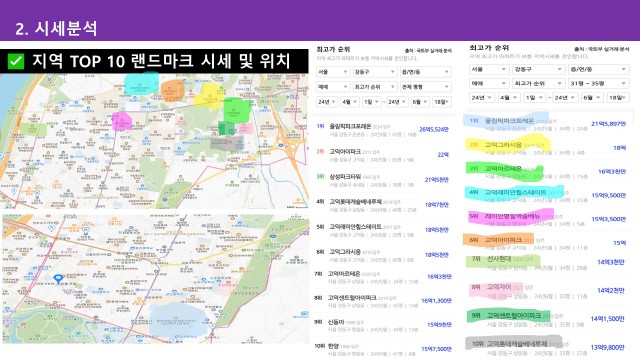Select the magenta highlighted zone on upper map
Viewport: 640px width, 360px height.
(122, 121)
